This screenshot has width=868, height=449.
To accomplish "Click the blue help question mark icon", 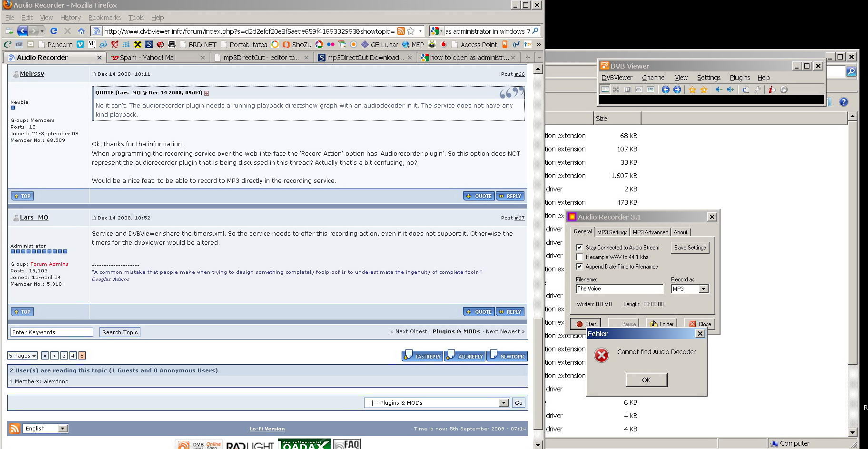I will click(844, 102).
